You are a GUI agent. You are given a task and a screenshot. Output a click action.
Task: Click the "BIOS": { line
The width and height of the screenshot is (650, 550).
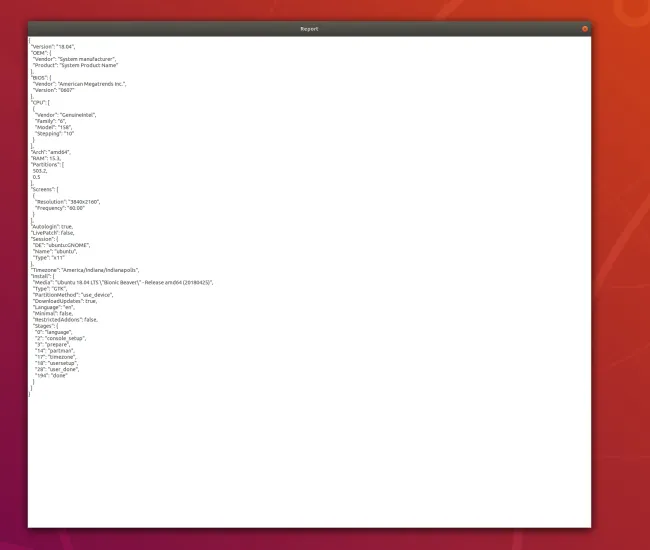[x=41, y=78]
